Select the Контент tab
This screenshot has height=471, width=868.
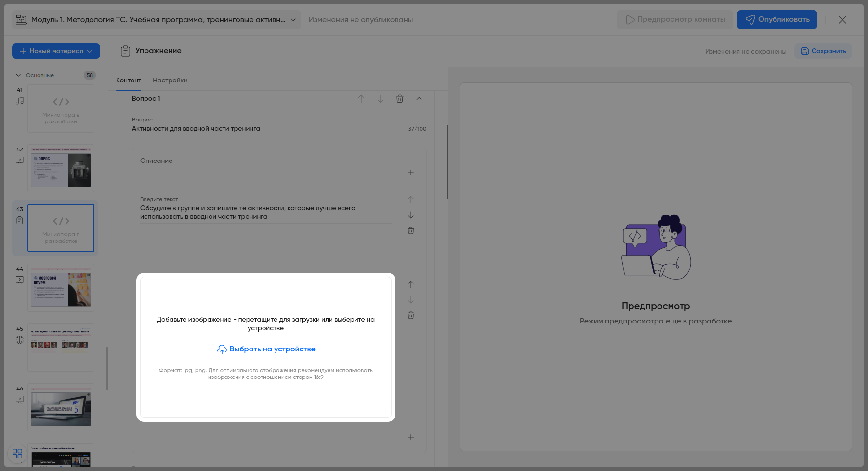pyautogui.click(x=129, y=81)
